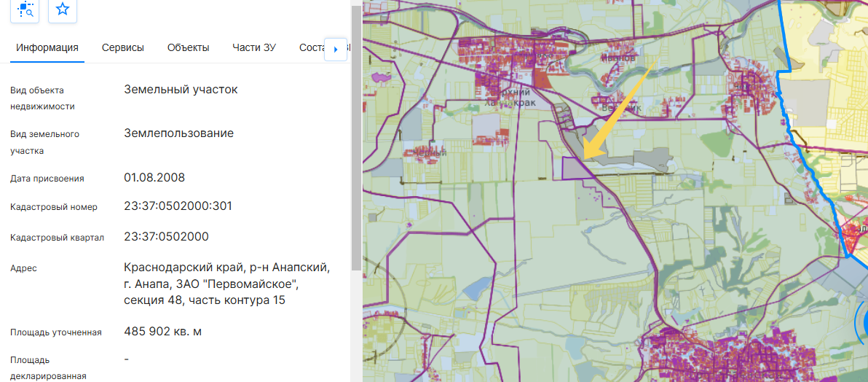The height and width of the screenshot is (382, 868).
Task: Add parcel to favorites with star icon
Action: (63, 9)
